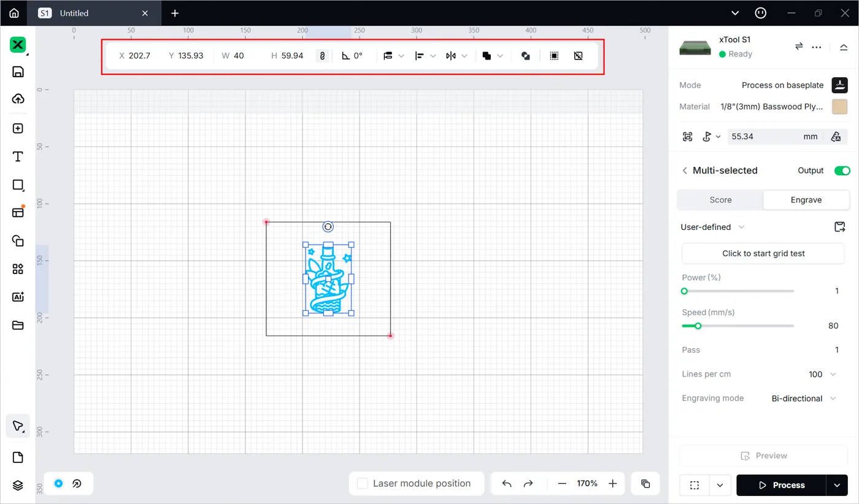Viewport: 859px width, 504px height.
Task: Open the device more options ellipsis
Action: point(817,47)
